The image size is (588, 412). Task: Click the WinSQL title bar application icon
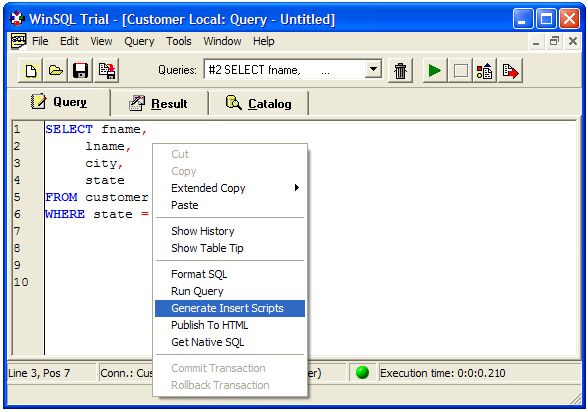[16, 19]
